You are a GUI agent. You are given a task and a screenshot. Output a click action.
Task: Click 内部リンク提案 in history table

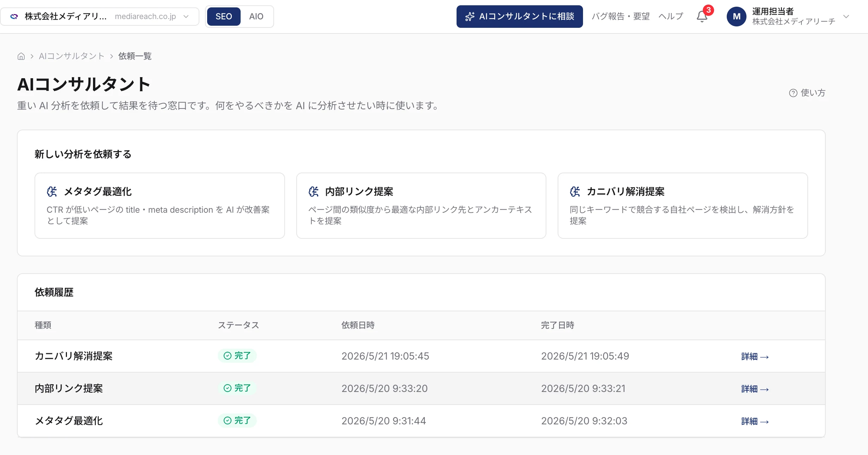[69, 388]
